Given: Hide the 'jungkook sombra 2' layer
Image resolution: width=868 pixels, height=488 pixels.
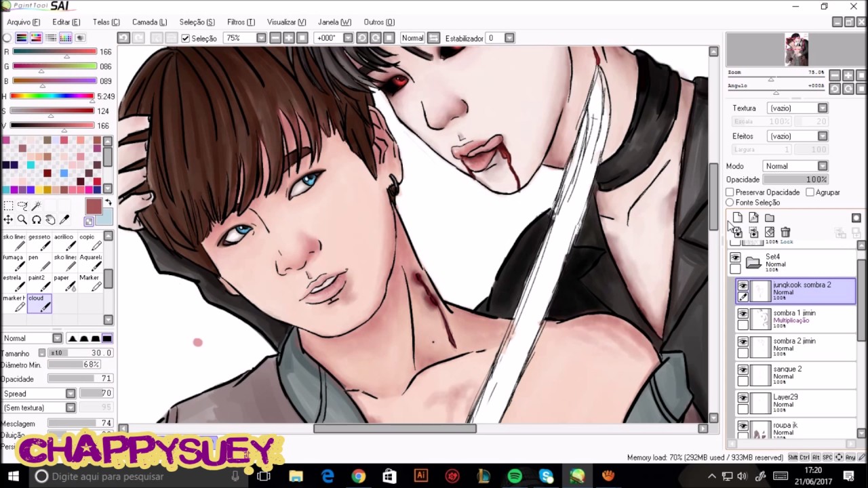Looking at the screenshot, I should [743, 286].
